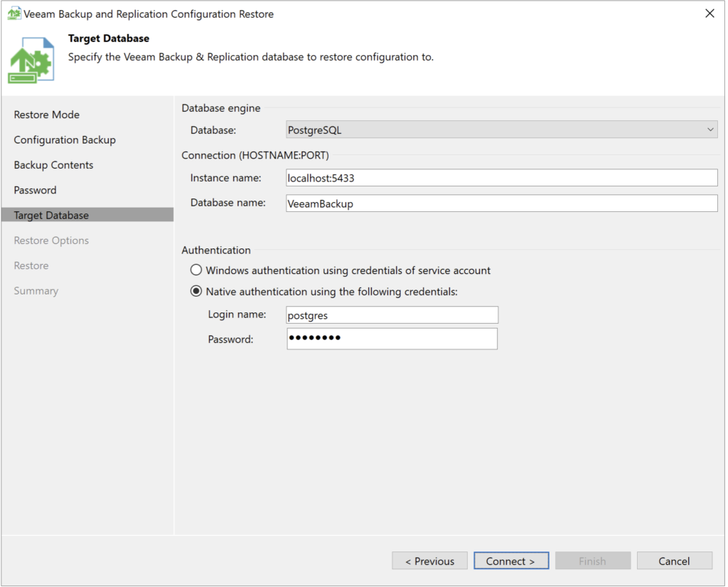Click the PostgreSQL dropdown arrow chevron
Viewport: 728px width, 587px height.
pyautogui.click(x=710, y=129)
